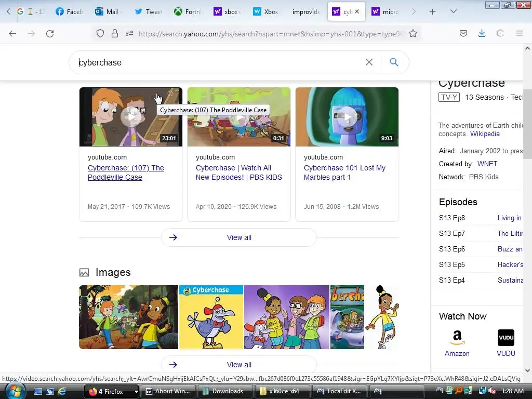Open the WNET creator link
The image size is (532, 399).
tap(487, 164)
